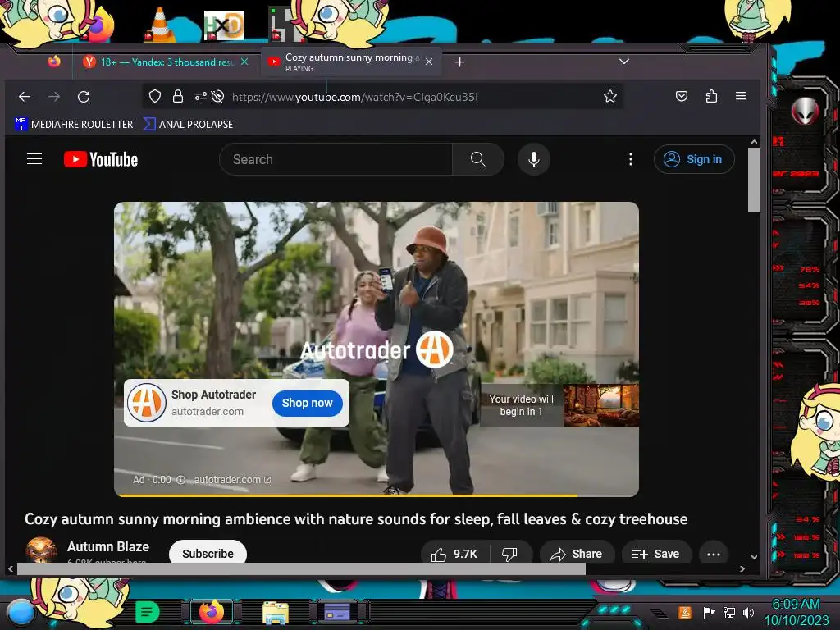This screenshot has height=630, width=840.
Task: Open the Action Center flag tray icon
Action: click(710, 612)
